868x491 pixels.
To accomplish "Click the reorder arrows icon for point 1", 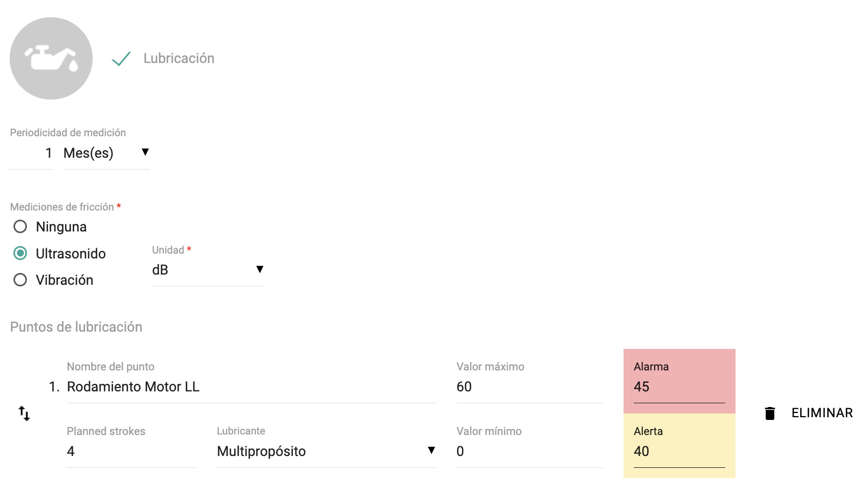I will click(24, 413).
